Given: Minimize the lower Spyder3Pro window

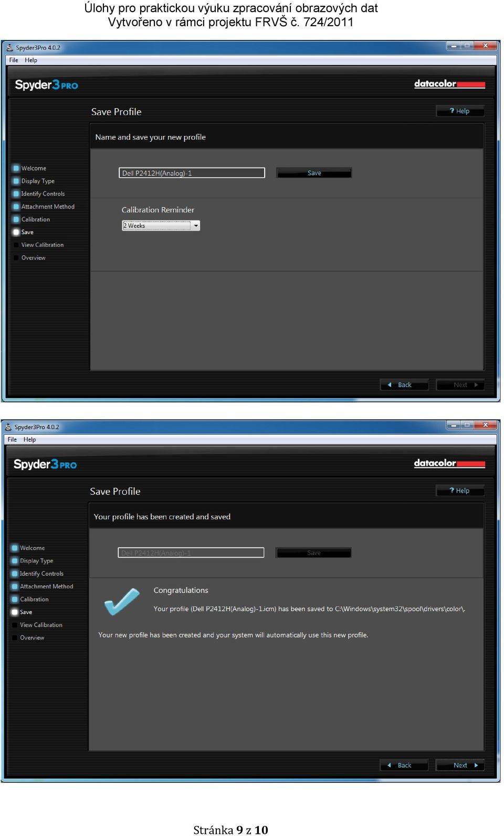Looking at the screenshot, I should (x=454, y=425).
